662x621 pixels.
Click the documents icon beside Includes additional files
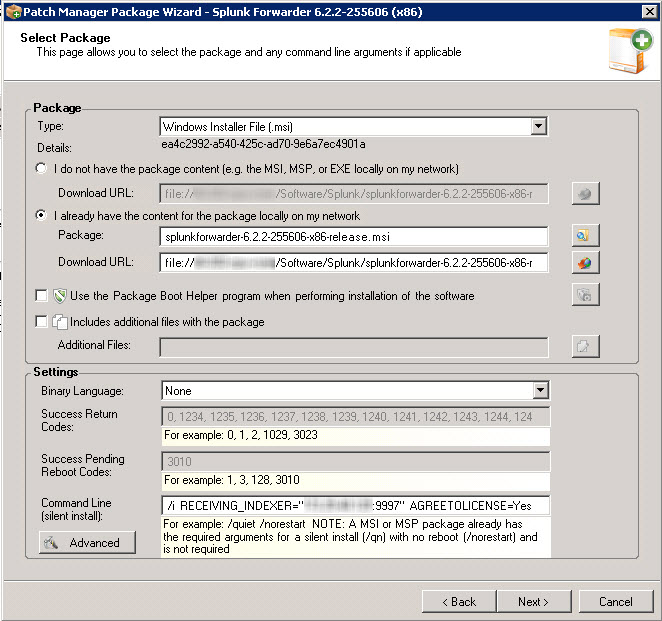60,322
